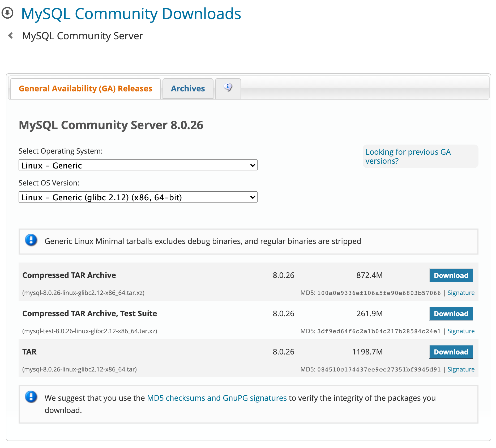Click the blue exclamation icon beside the Minimal tarballs notice
496x448 pixels.
pyautogui.click(x=31, y=240)
